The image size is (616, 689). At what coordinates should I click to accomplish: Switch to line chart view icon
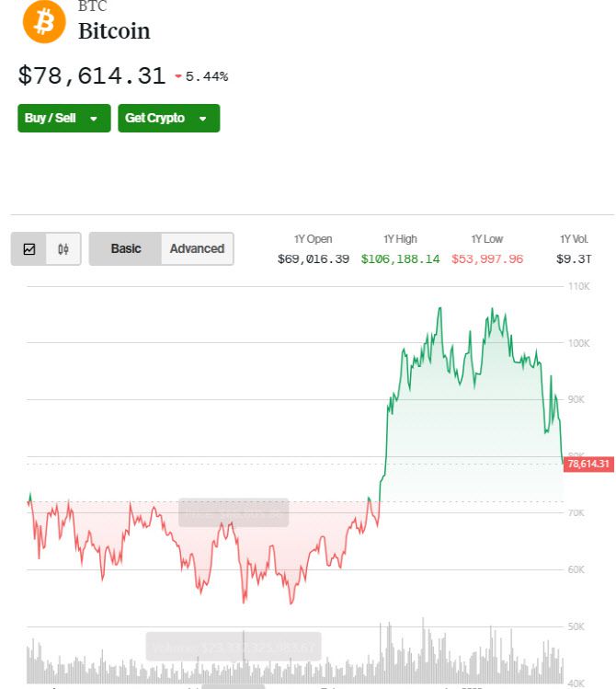tap(29, 248)
